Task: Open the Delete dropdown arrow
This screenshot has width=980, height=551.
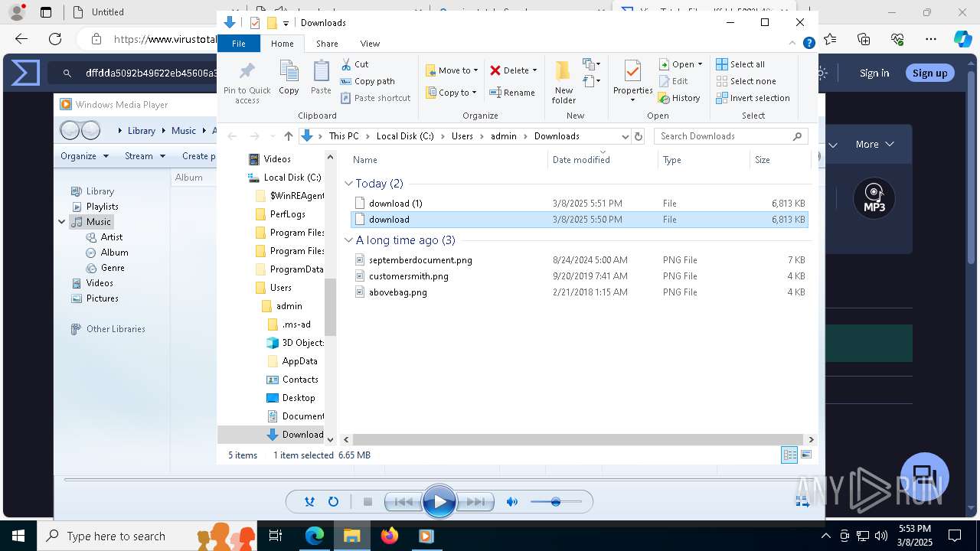Action: point(534,70)
